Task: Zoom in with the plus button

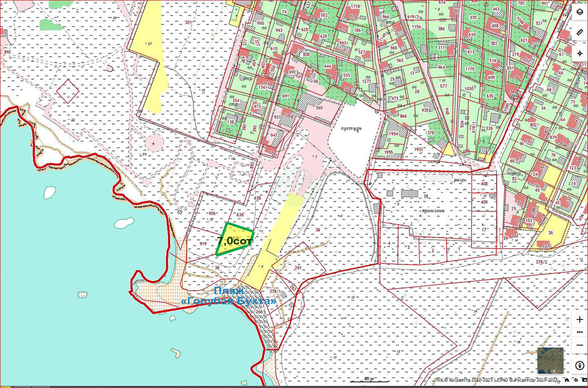Action: pyautogui.click(x=580, y=319)
